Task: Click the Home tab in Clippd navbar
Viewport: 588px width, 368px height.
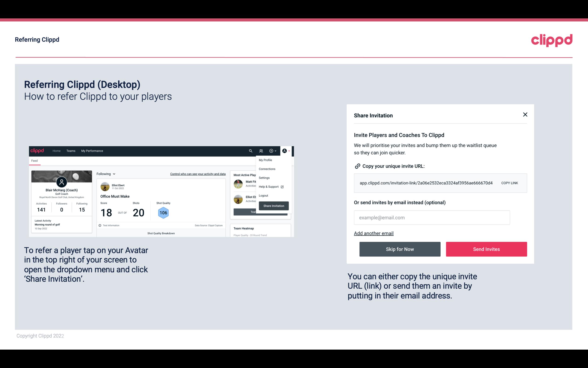Action: click(56, 151)
